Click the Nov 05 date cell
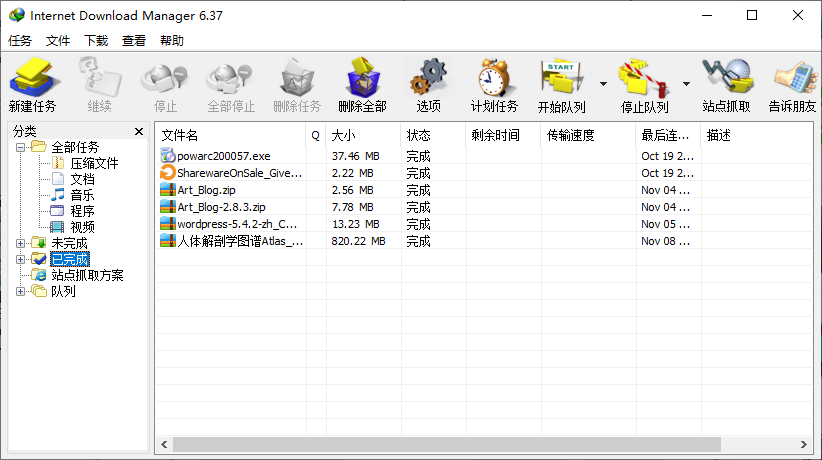Screen dimensions: 822x460 click(x=665, y=224)
